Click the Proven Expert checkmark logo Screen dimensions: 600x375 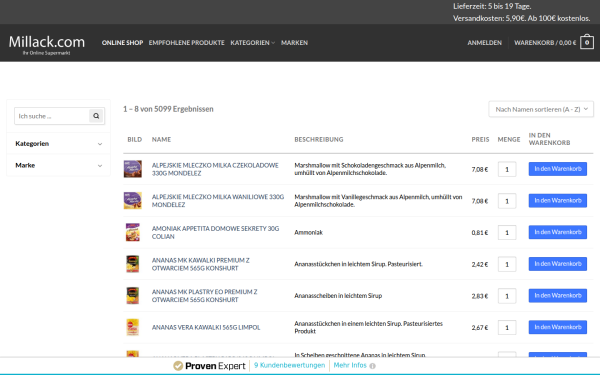178,366
